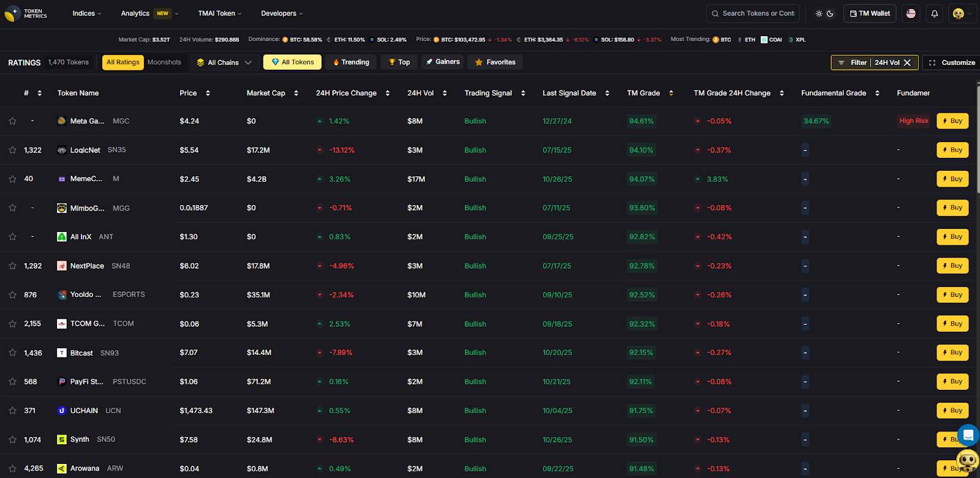This screenshot has width=980, height=478.
Task: Select the Trending filter tab
Action: coord(350,62)
